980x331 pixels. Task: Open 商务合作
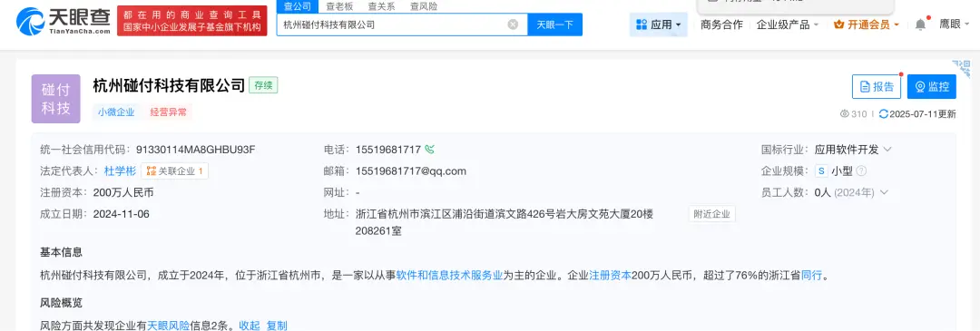pos(721,24)
